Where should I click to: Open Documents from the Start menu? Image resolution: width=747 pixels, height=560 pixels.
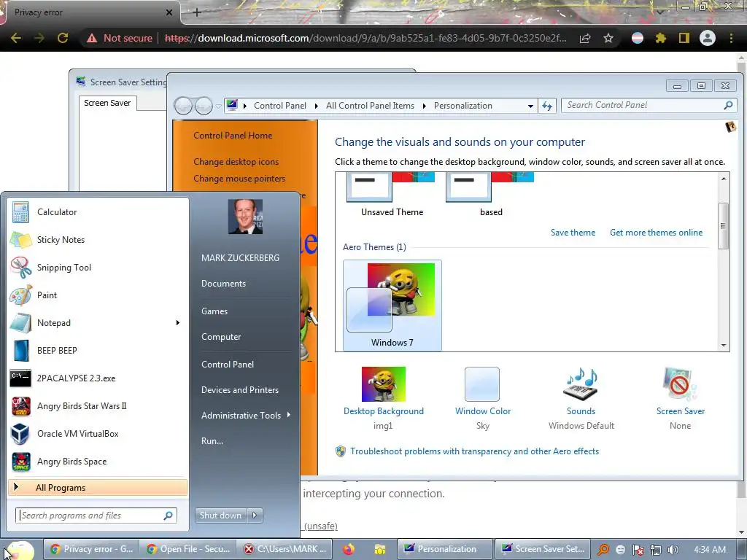tap(223, 284)
